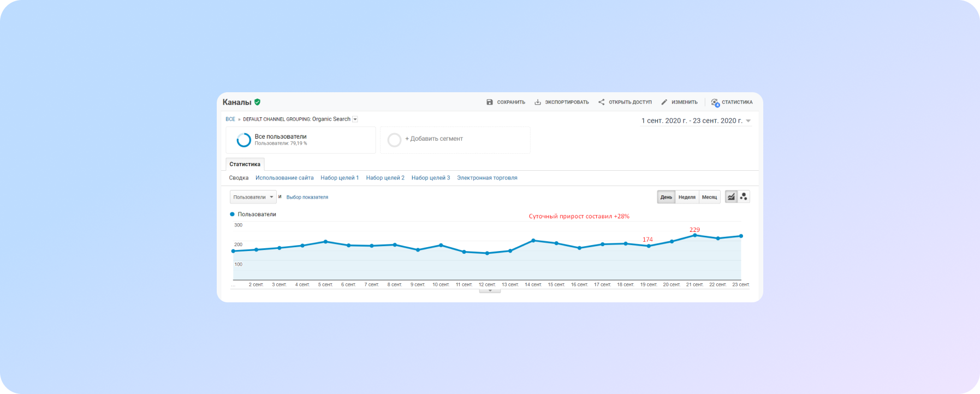Click the 12 сент. data point on chart
The image size is (980, 394).
point(487,253)
